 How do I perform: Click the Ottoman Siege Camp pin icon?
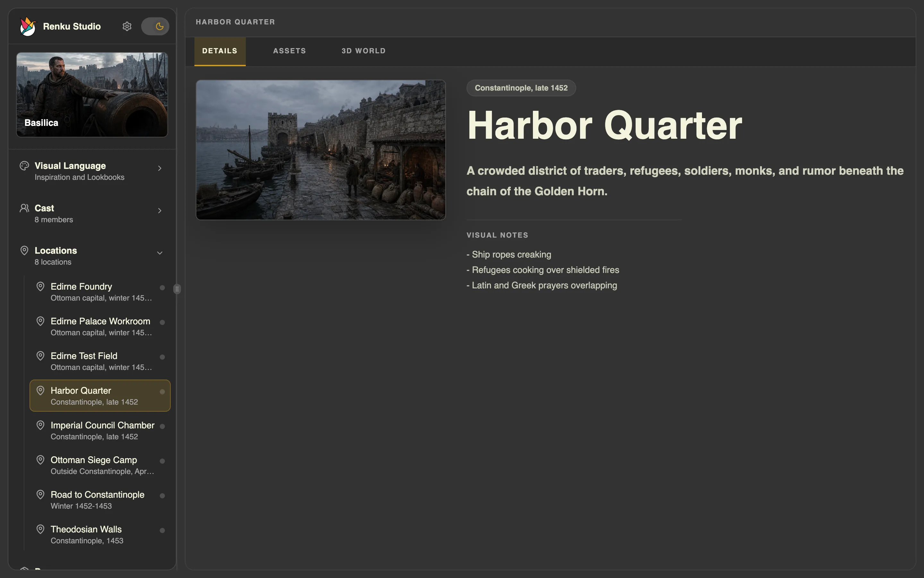pyautogui.click(x=40, y=460)
